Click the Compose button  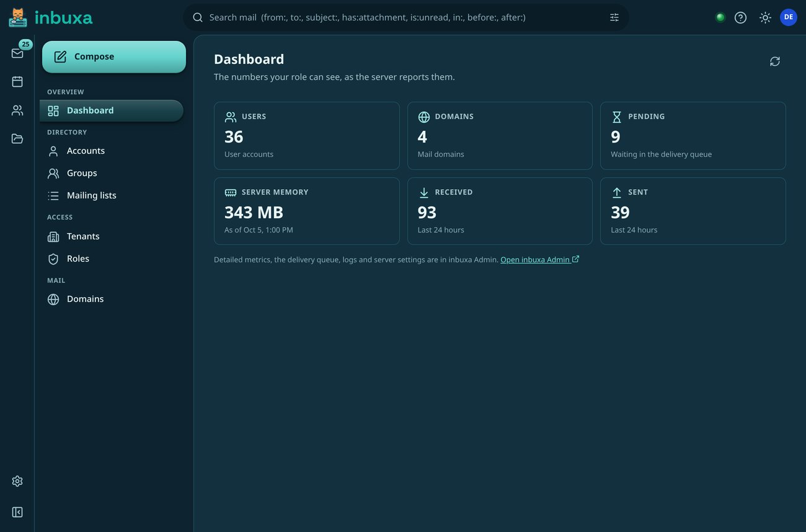(x=114, y=56)
